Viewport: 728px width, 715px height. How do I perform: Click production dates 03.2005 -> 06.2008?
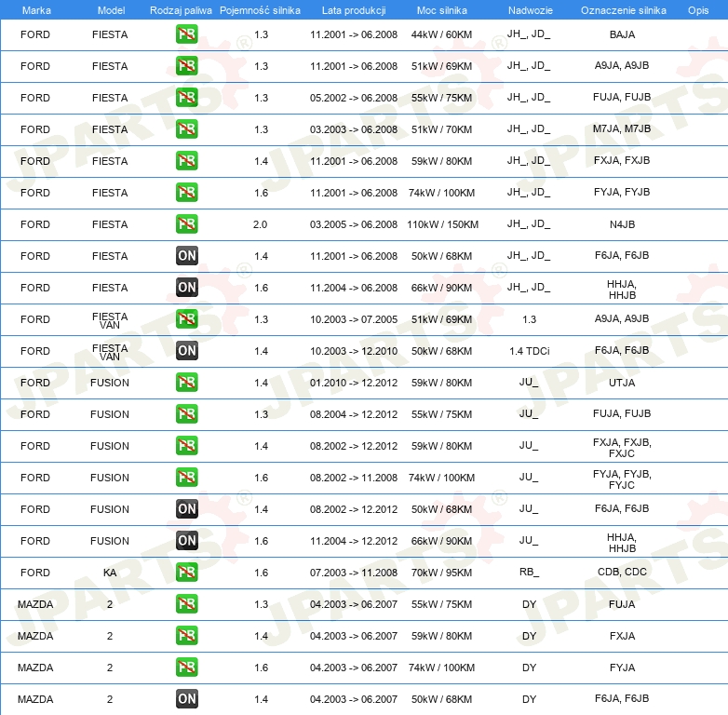tap(354, 224)
